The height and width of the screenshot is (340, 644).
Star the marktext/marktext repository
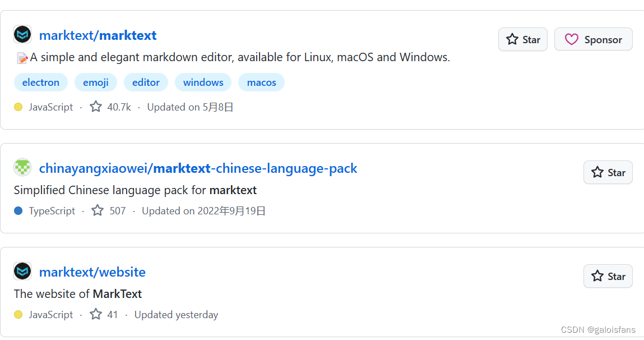pos(522,39)
